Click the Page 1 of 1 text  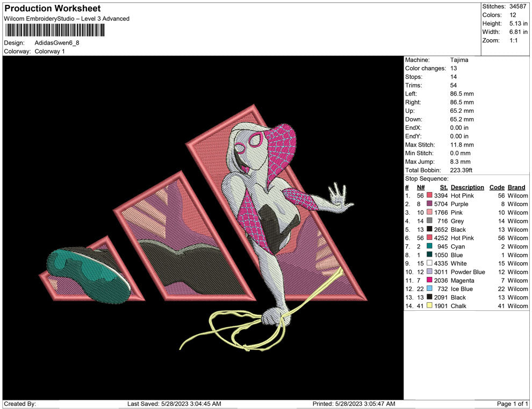point(512,404)
